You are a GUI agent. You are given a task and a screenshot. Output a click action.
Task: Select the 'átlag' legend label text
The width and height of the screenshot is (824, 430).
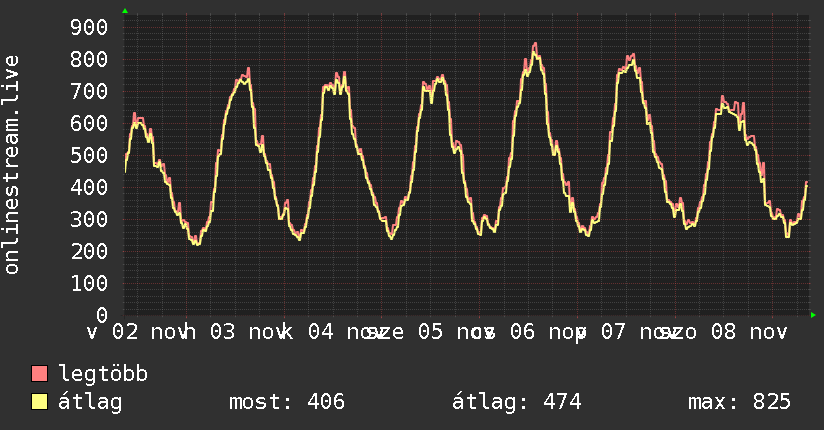[89, 402]
